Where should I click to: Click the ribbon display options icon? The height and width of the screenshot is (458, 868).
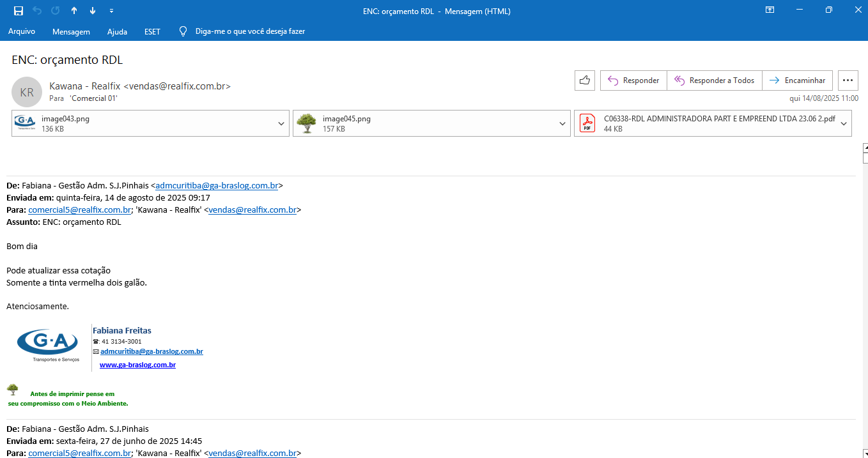click(770, 10)
